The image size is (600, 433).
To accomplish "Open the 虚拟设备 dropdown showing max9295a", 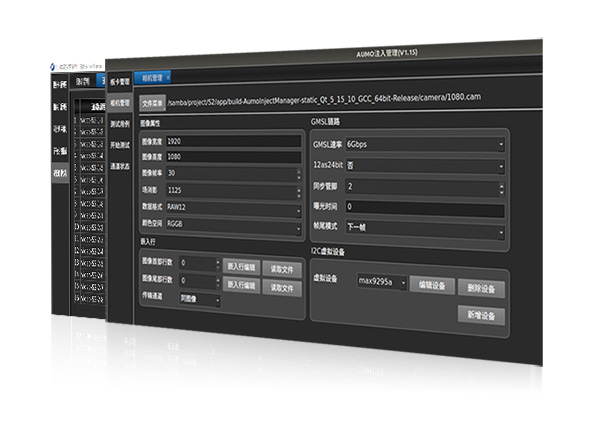I will pyautogui.click(x=382, y=282).
